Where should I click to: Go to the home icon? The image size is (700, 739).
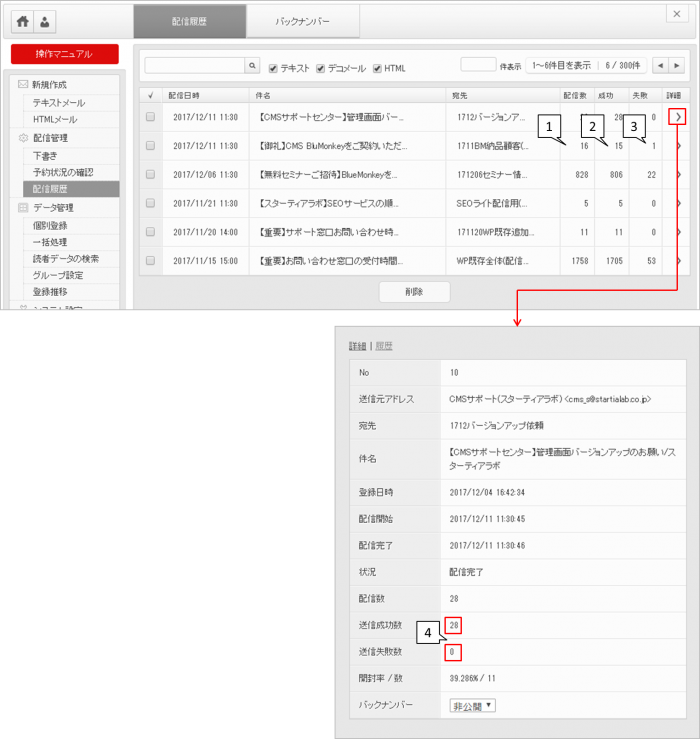point(22,22)
